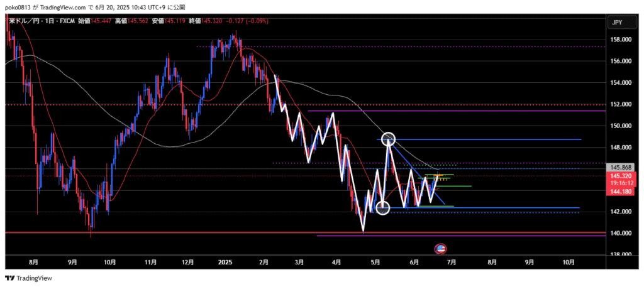Open the JPY currency selector
The image size is (644, 287).
pyautogui.click(x=617, y=23)
